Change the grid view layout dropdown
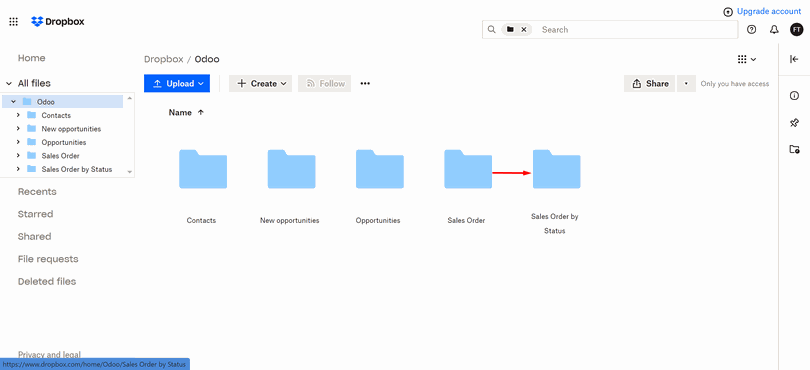 (x=747, y=59)
